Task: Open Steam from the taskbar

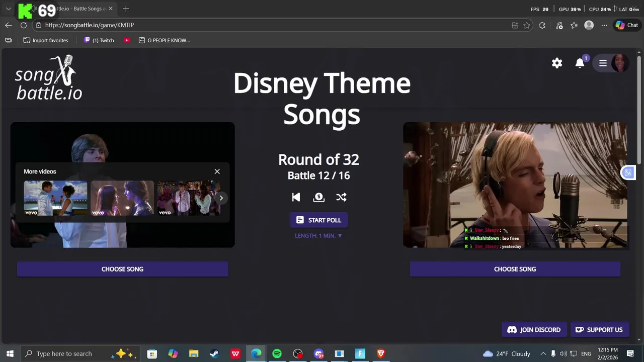Action: tap(214, 353)
